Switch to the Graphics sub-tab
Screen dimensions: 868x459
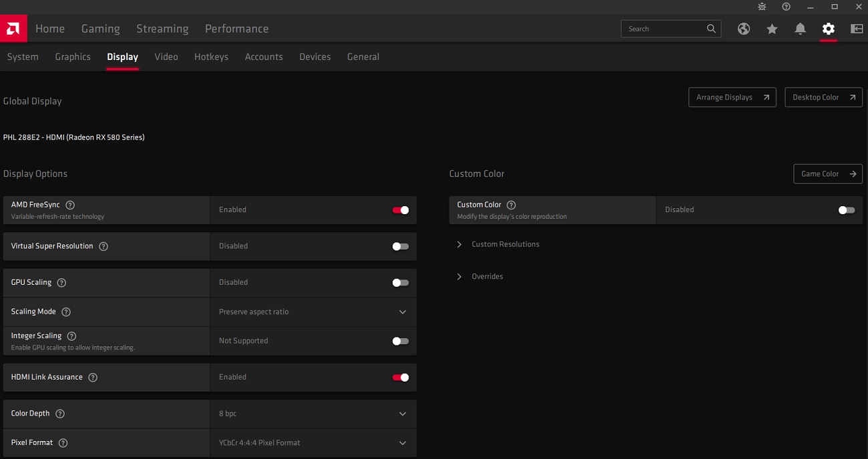click(x=73, y=57)
